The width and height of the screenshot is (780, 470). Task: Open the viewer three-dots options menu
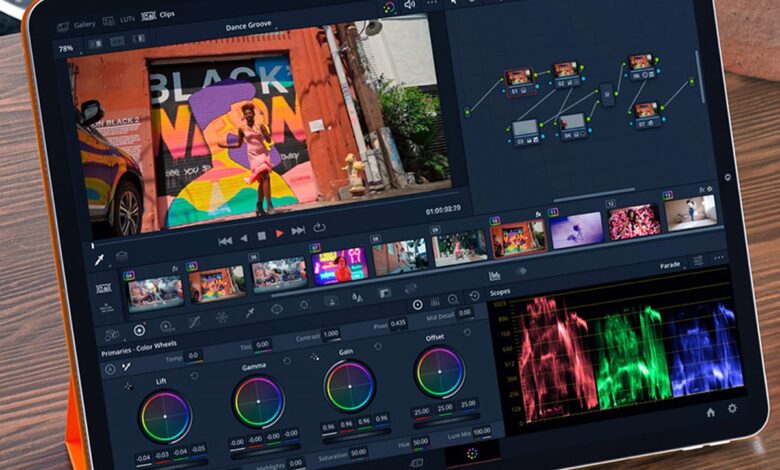[x=432, y=3]
